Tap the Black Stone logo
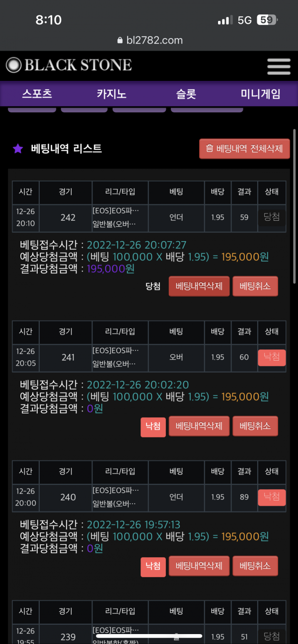Screen dimensions: 298x644 [69, 65]
